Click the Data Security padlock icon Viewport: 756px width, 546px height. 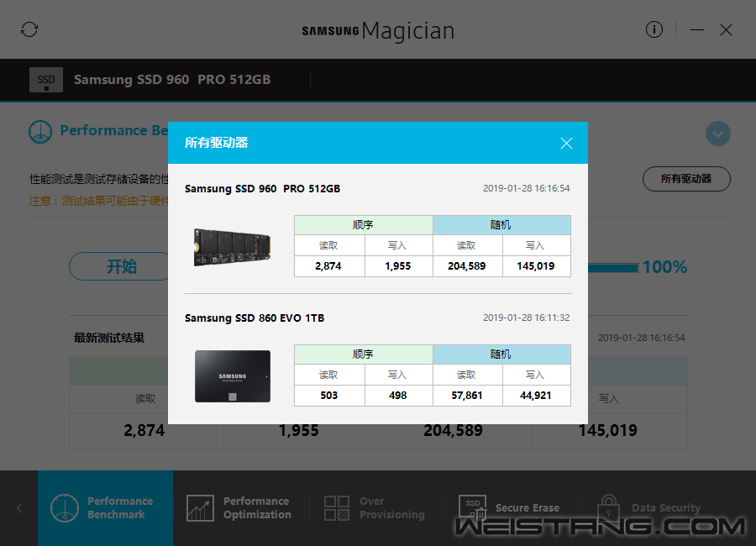click(609, 507)
